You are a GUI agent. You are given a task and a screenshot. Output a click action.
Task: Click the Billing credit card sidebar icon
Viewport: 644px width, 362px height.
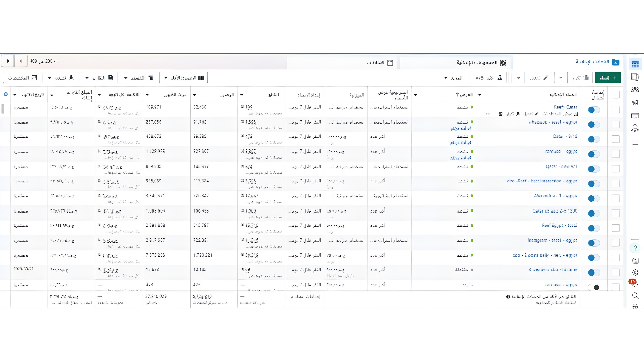(x=635, y=116)
